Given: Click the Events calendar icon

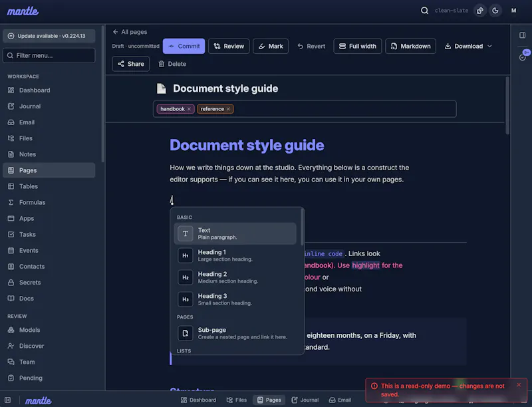Looking at the screenshot, I should point(11,250).
